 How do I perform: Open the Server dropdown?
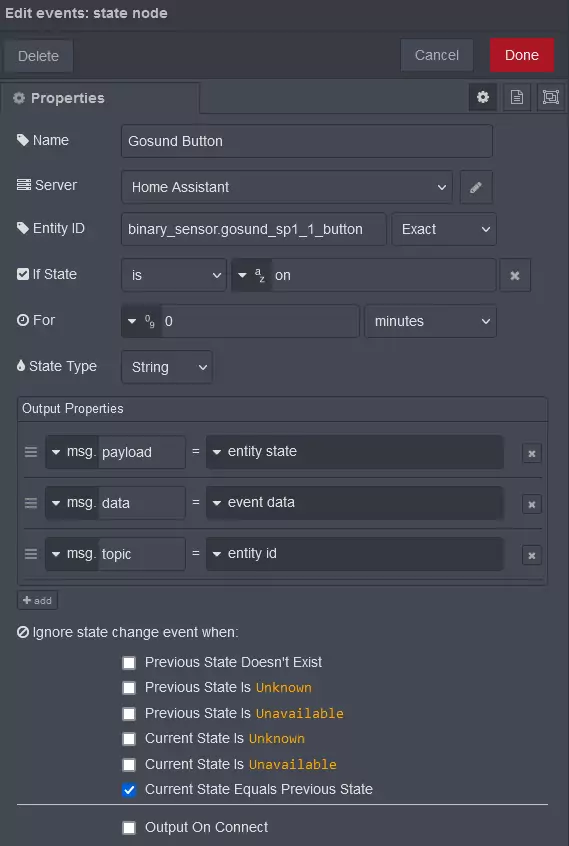pyautogui.click(x=287, y=187)
